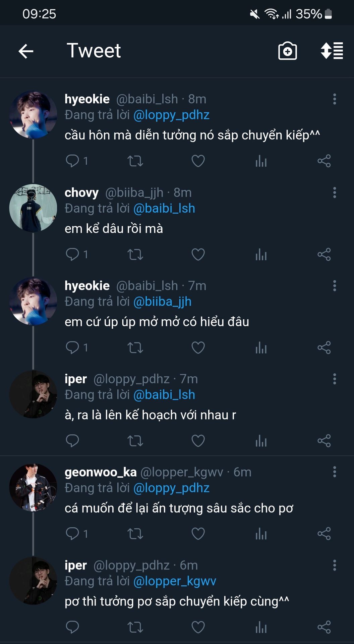Like hyeokie's tweet 'cầu hôn mà diễn'

point(198,161)
